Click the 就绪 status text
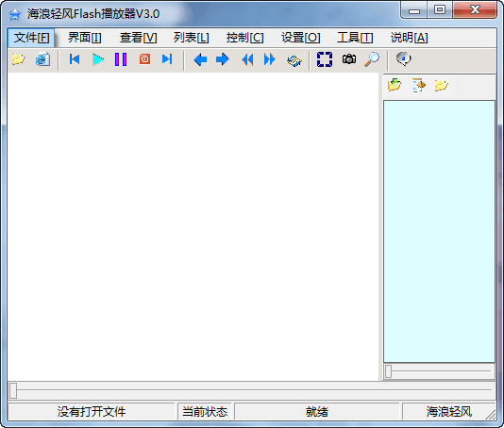 tap(317, 412)
